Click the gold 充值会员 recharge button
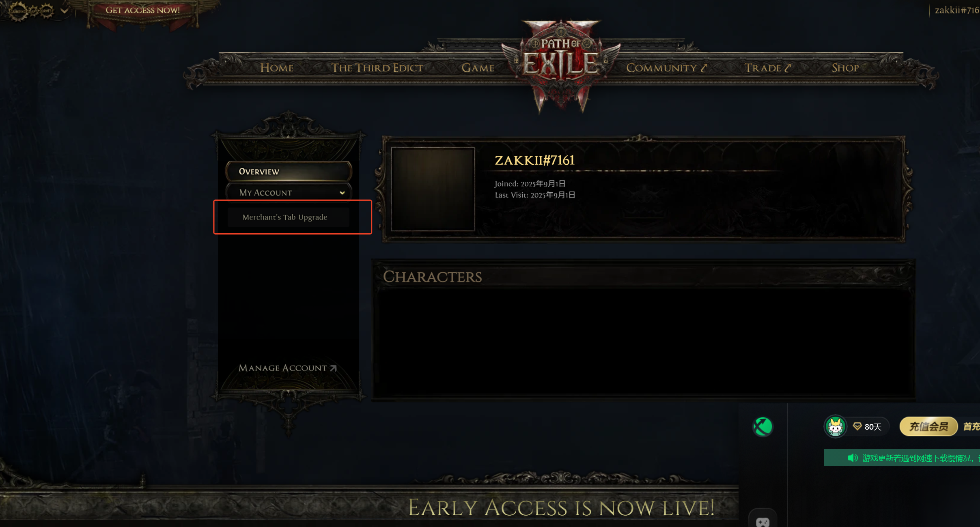Viewport: 980px width, 527px height. [x=928, y=427]
